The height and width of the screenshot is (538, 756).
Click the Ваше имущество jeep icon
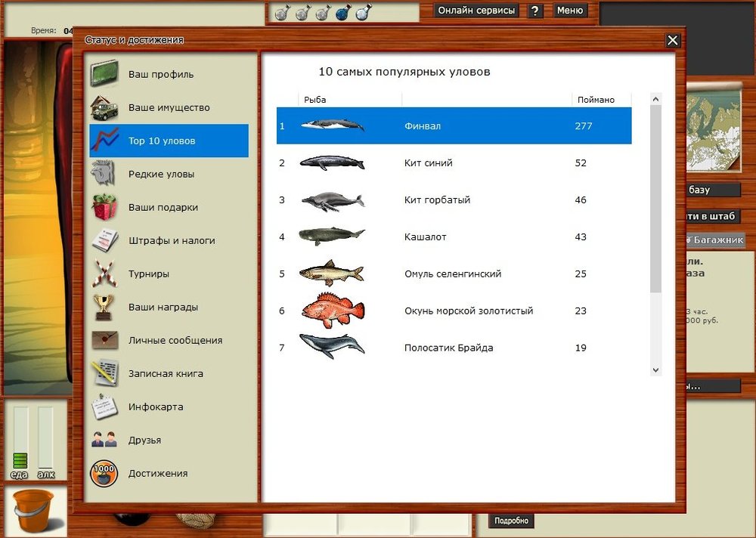point(104,107)
